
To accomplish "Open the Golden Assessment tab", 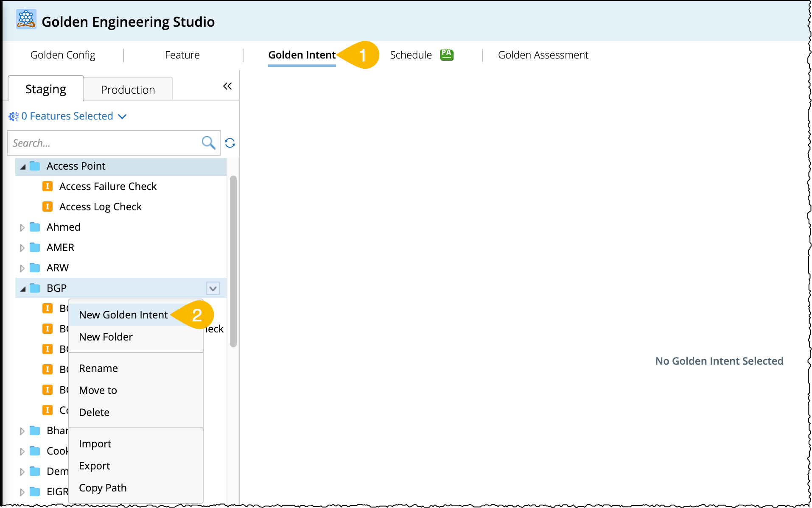I will click(x=543, y=55).
